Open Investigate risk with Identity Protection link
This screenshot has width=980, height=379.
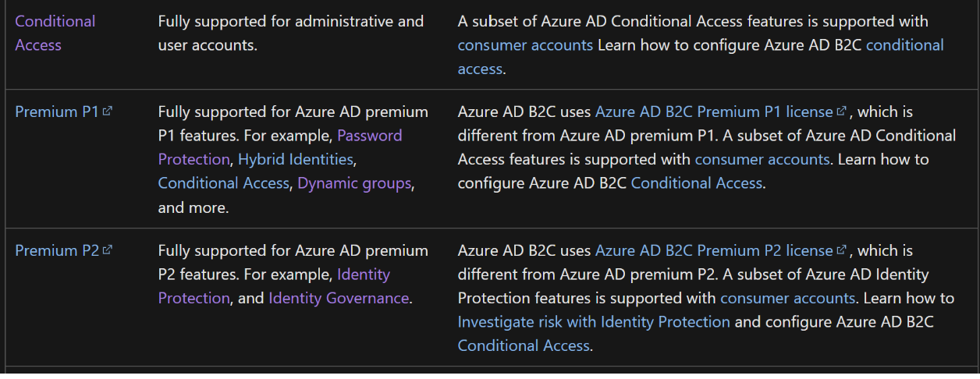(x=594, y=321)
